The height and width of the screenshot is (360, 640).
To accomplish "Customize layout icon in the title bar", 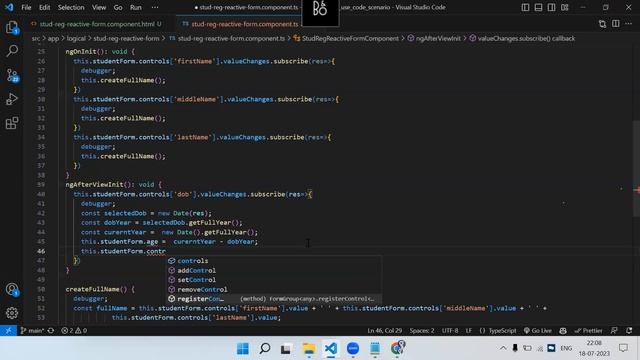I will (564, 7).
